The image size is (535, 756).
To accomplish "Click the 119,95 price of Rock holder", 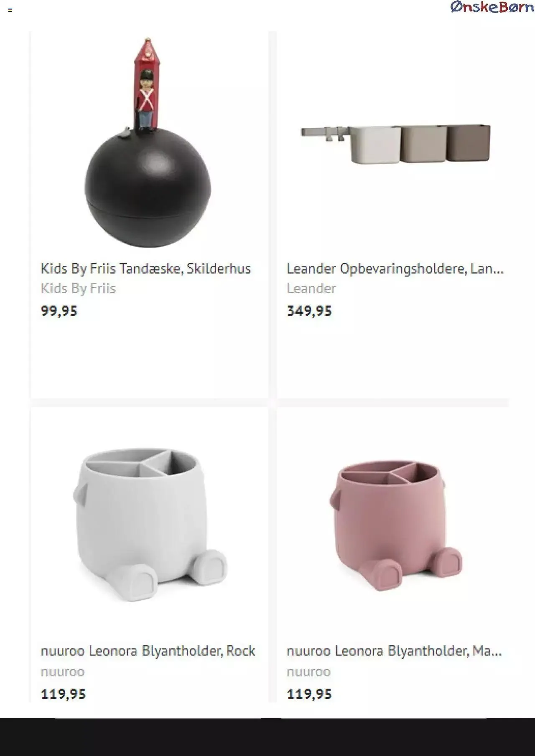I will click(63, 695).
